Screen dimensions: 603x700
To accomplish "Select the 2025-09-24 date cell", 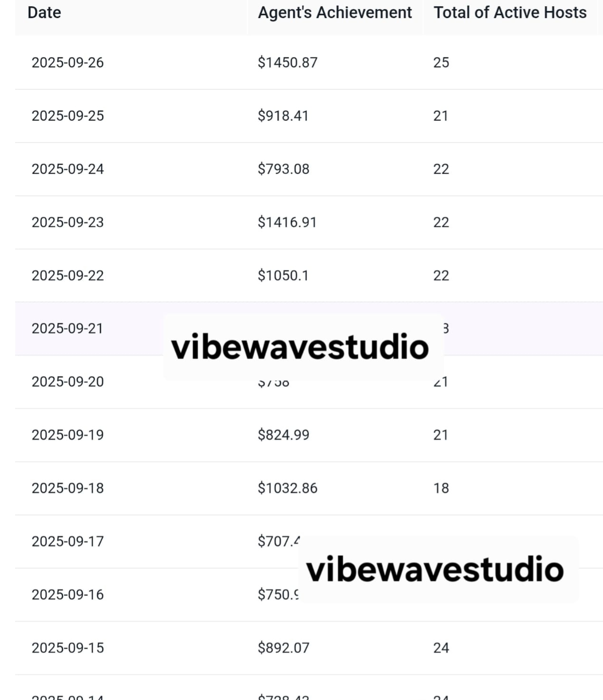I will 67,169.
